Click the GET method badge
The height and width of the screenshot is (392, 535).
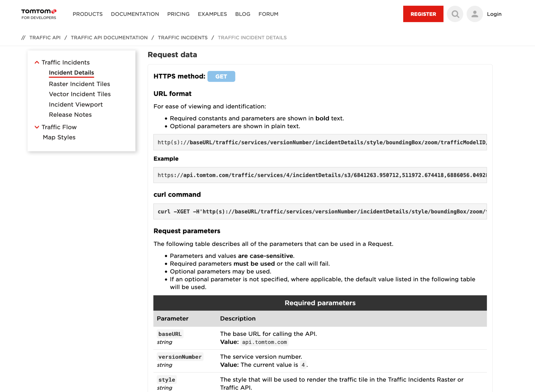[x=221, y=76]
